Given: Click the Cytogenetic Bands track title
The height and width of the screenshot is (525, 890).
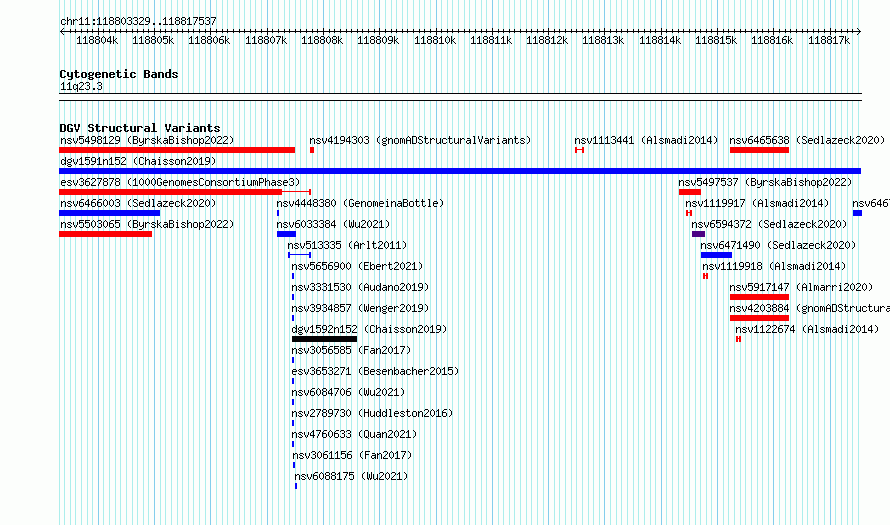Looking at the screenshot, I should point(119,74).
